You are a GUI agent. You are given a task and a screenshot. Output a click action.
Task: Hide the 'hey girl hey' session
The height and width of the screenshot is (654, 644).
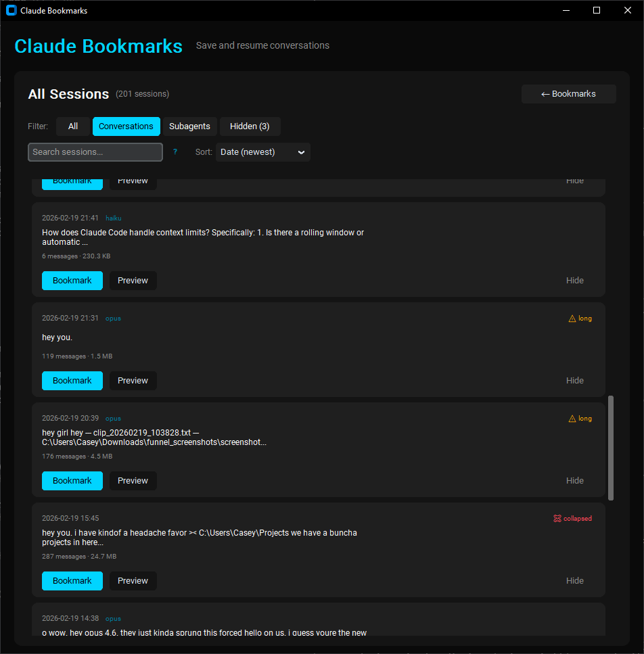point(575,481)
